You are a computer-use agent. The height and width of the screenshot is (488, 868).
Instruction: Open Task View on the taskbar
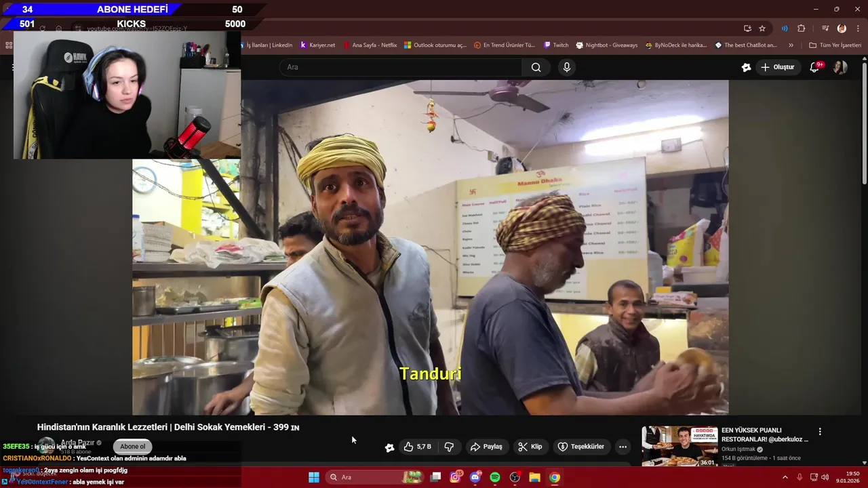point(436,477)
